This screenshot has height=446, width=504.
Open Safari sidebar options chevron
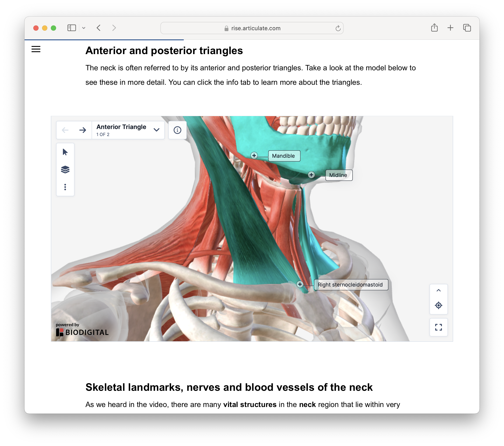pos(84,28)
